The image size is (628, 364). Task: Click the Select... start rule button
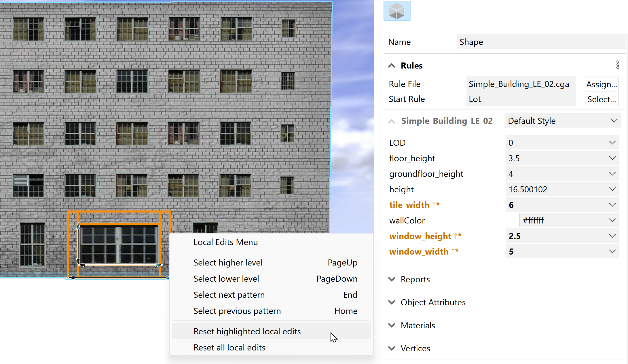pyautogui.click(x=602, y=99)
